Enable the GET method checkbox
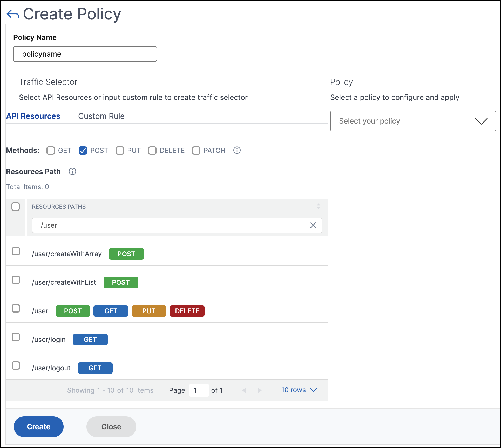Screen dimensions: 501x448 pyautogui.click(x=51, y=151)
